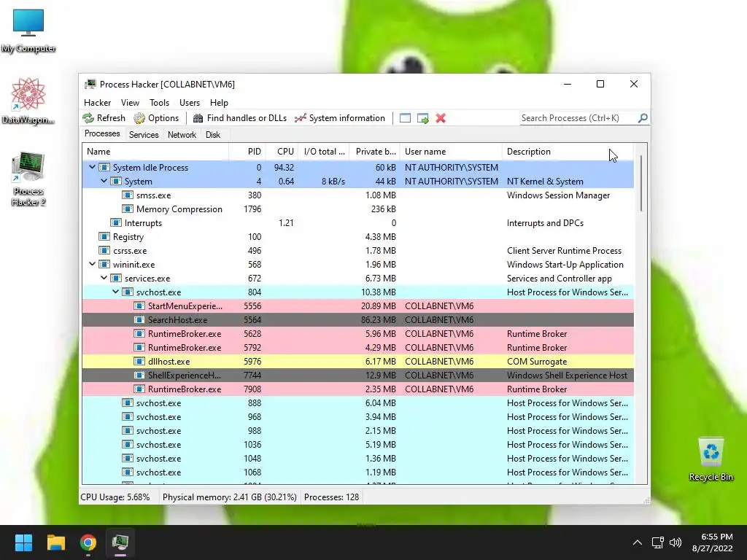Viewport: 747px width, 560px height.
Task: Click the red X terminate icon
Action: point(441,118)
